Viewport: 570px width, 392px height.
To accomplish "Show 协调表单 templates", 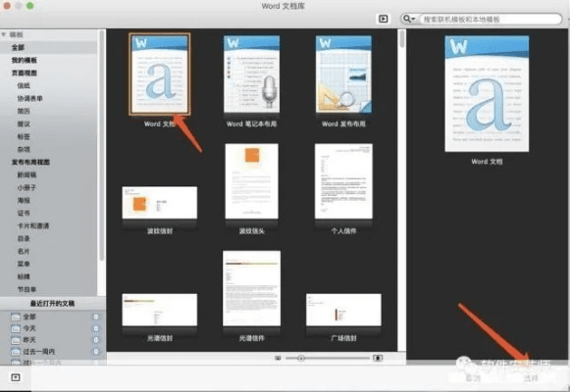I will [x=29, y=98].
